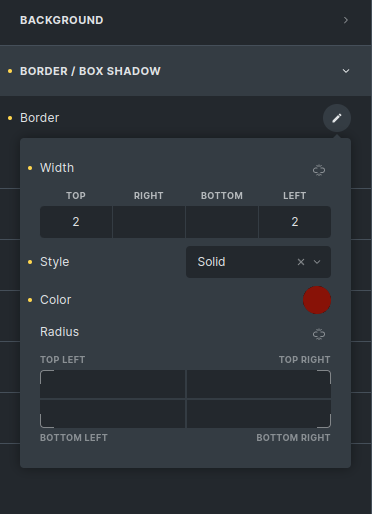Click the Top Left radius field
Screen dimensions: 372x514
click(x=113, y=384)
